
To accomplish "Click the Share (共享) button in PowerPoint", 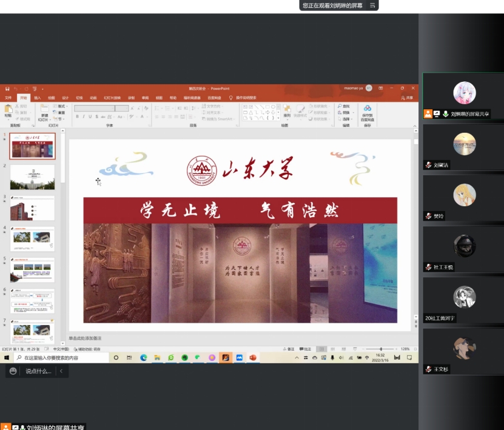I will point(407,98).
